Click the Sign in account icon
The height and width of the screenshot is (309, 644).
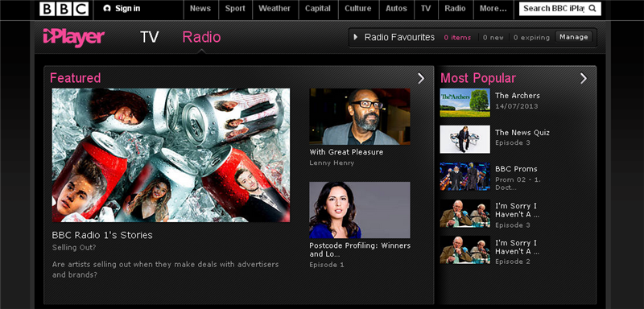coord(107,9)
